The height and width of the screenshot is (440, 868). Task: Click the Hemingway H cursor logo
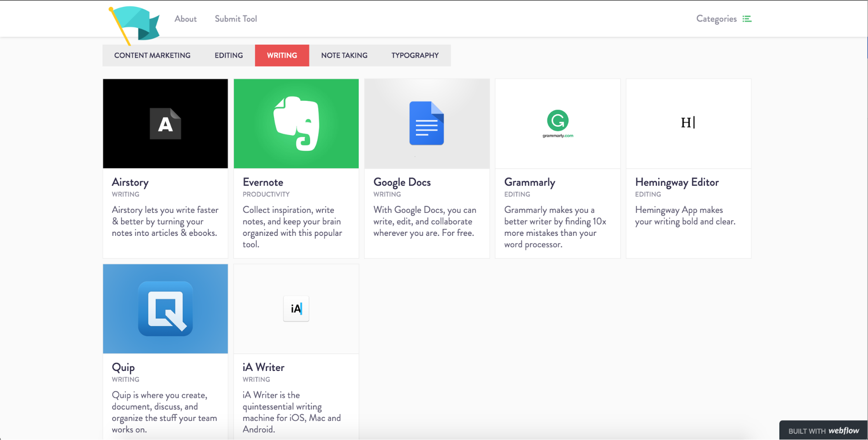pos(688,123)
